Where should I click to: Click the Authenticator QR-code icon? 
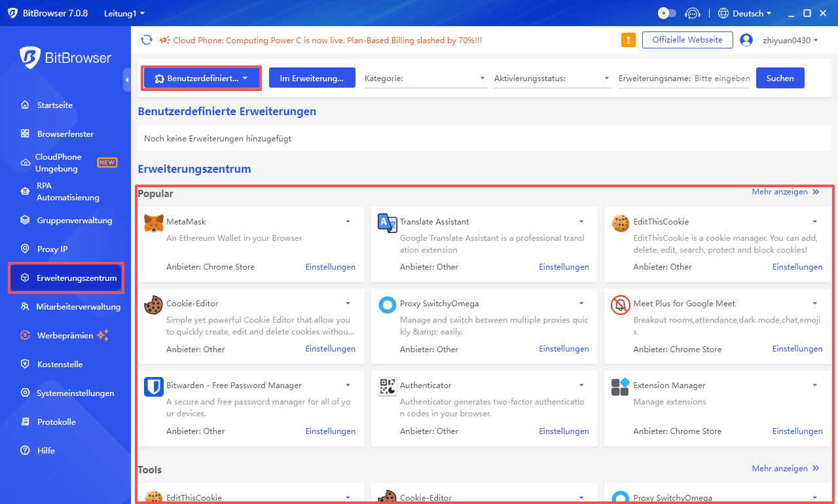point(387,386)
